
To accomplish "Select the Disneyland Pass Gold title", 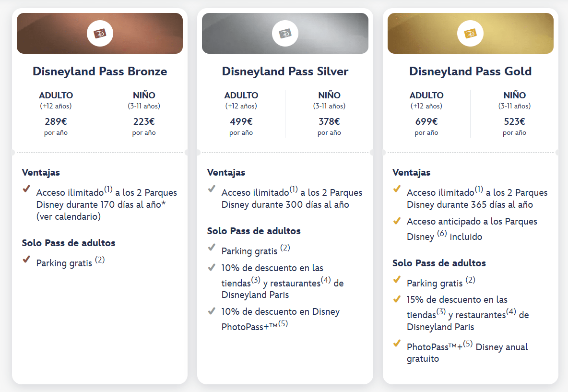I will click(470, 71).
